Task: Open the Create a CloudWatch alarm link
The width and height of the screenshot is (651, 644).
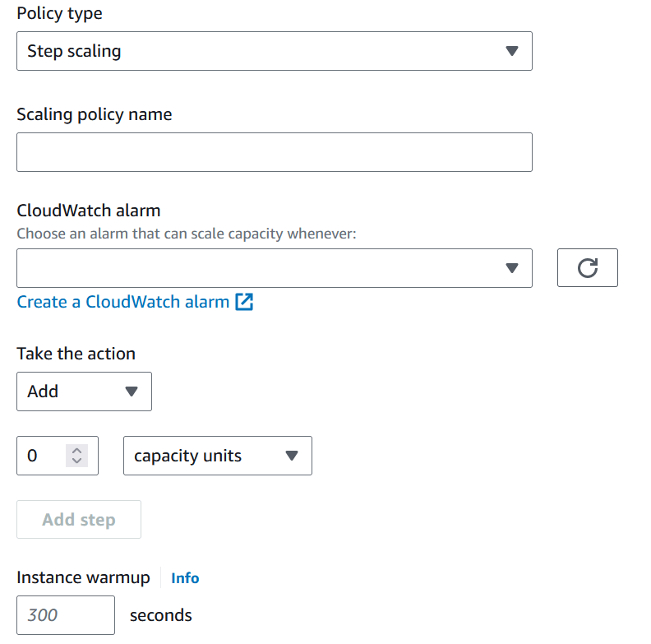Action: [123, 302]
